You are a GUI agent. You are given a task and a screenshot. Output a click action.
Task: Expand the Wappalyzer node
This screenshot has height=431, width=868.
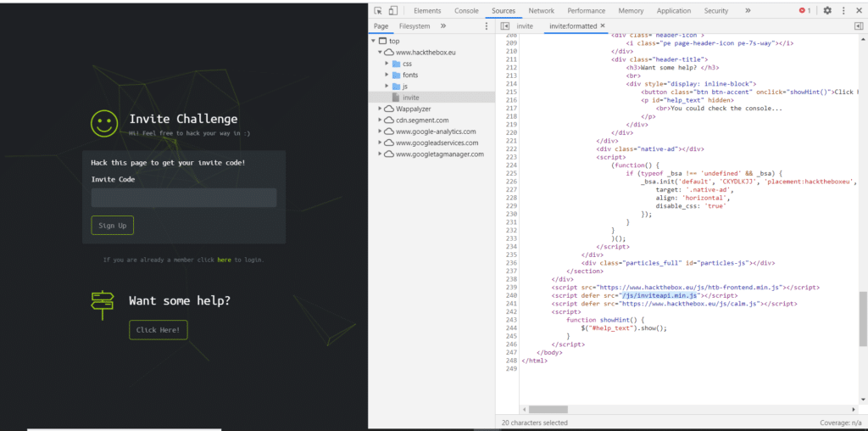point(381,109)
